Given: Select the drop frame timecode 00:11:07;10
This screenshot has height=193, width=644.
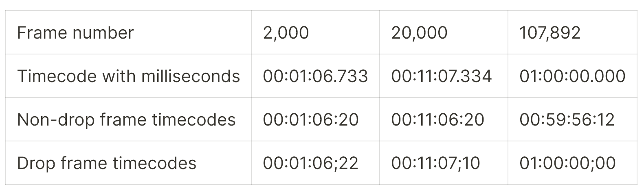Looking at the screenshot, I should 435,163.
